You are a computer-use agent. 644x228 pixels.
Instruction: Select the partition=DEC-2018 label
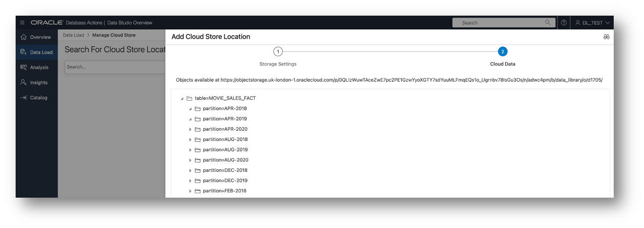pos(225,170)
